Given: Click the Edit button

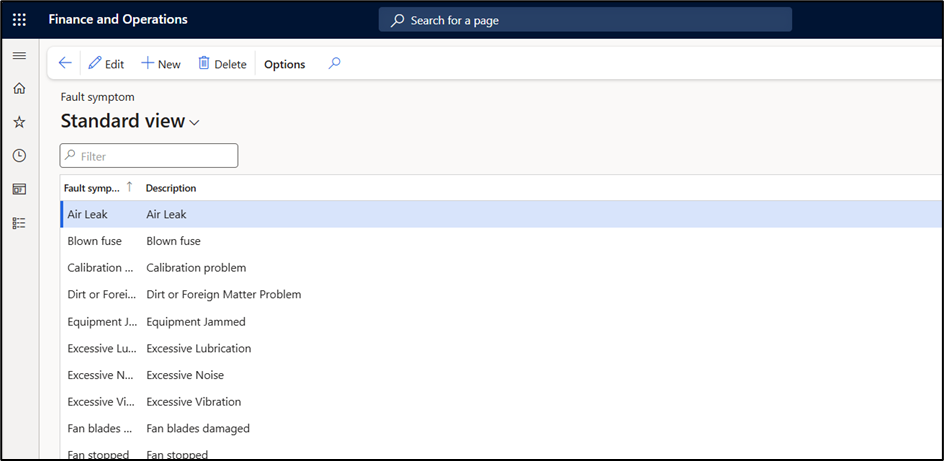Looking at the screenshot, I should [106, 64].
